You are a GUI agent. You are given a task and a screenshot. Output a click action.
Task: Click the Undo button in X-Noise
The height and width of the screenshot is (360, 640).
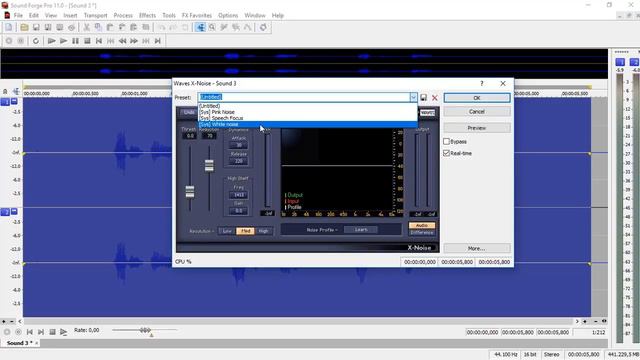coord(189,112)
